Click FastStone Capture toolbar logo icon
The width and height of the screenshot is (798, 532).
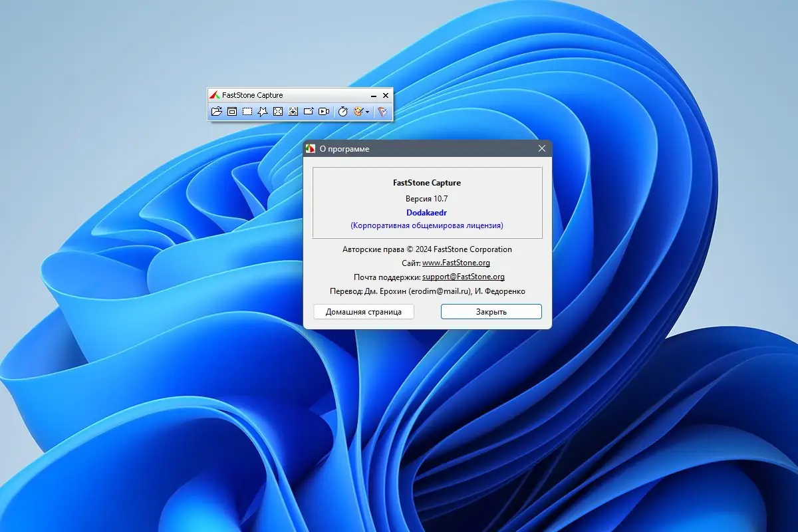214,95
